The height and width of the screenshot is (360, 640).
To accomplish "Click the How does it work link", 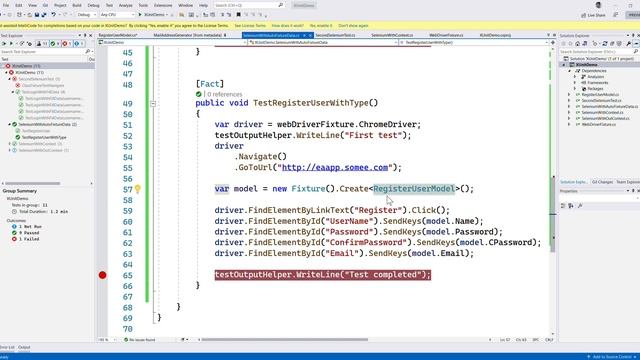I will (x=288, y=26).
